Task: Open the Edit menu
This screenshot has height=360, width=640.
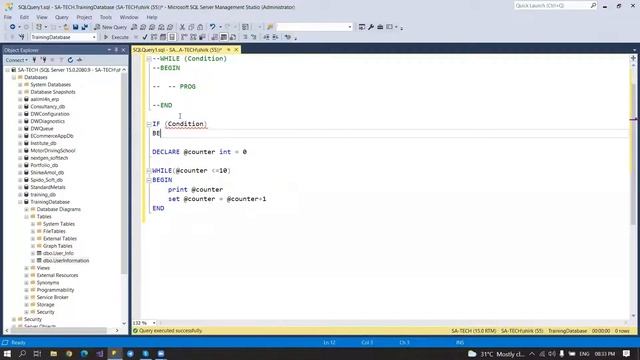Action: [x=24, y=17]
